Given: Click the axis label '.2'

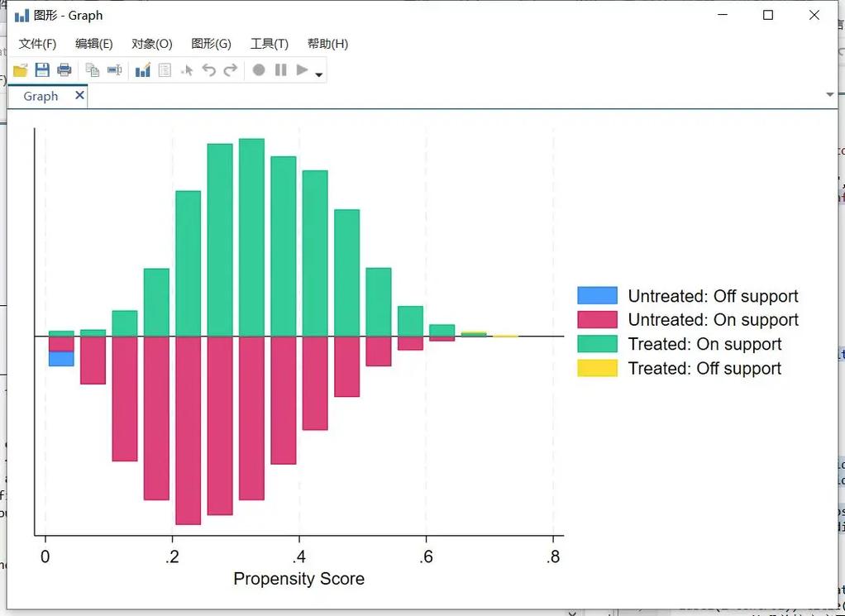Looking at the screenshot, I should click(173, 556).
